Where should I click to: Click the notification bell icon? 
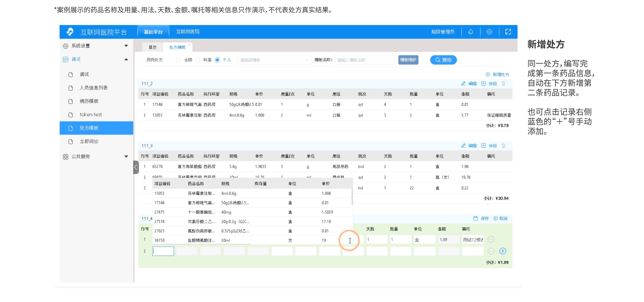click(x=471, y=32)
